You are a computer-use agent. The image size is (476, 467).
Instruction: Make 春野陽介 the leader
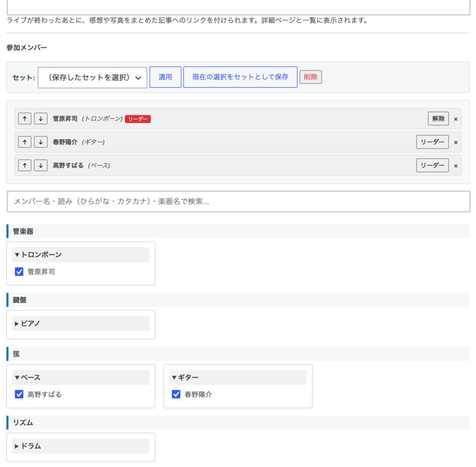(x=432, y=142)
